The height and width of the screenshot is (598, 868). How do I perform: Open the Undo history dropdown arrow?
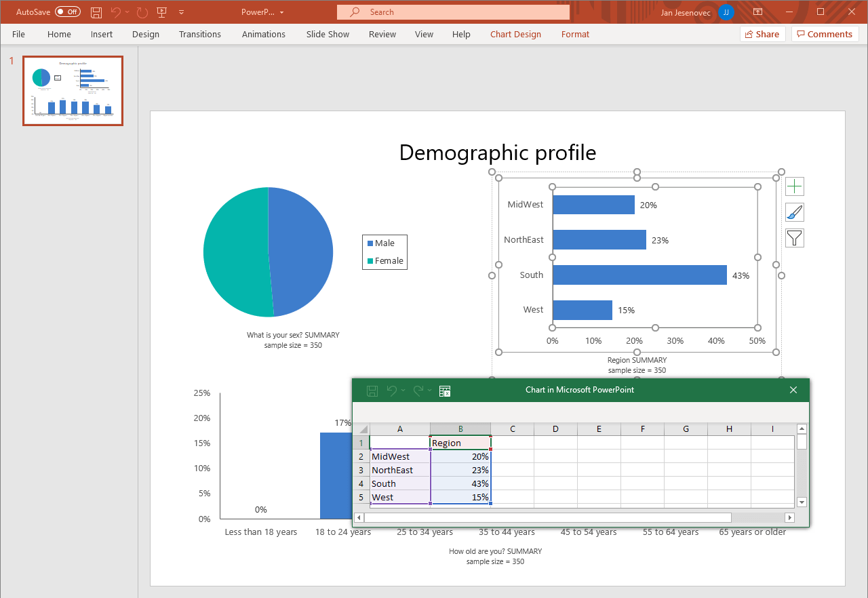point(127,12)
